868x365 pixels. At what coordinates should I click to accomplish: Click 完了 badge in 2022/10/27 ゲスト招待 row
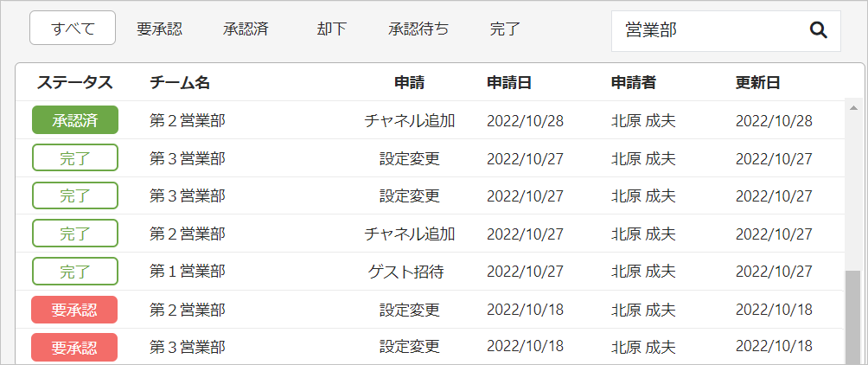(75, 272)
